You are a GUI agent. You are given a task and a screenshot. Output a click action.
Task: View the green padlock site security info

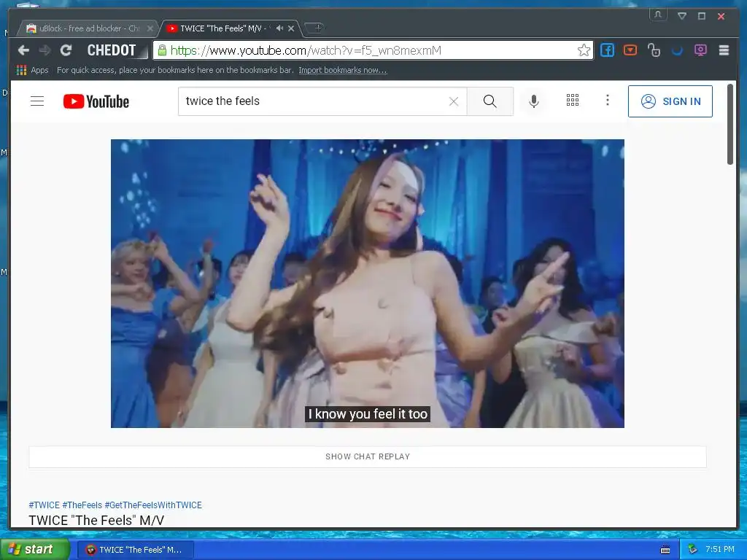click(162, 50)
